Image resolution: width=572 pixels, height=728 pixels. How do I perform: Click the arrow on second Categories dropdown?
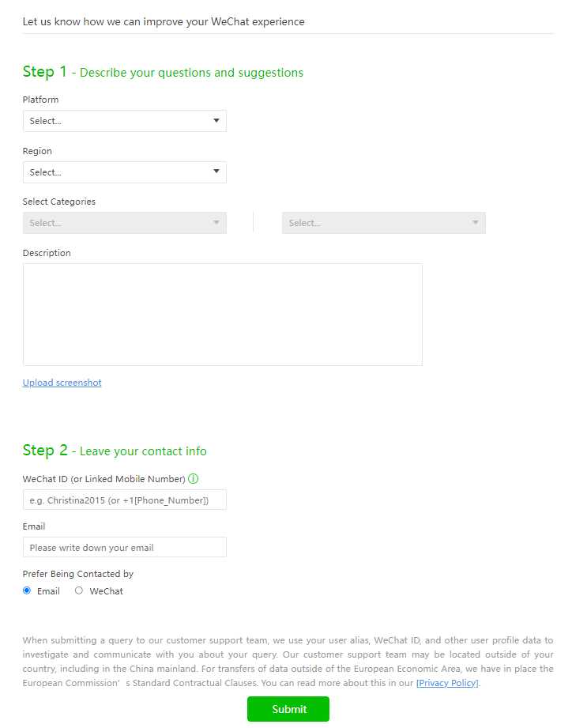(x=475, y=222)
